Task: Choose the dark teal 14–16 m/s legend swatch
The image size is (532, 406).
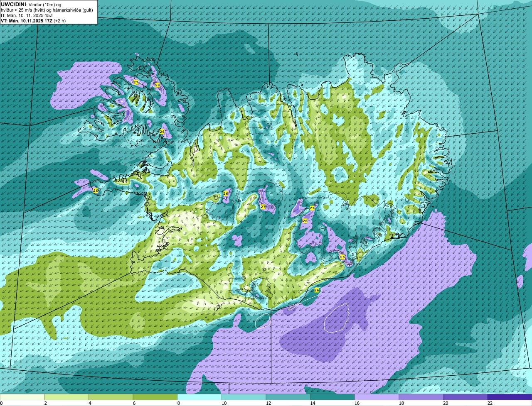Action: click(332, 397)
